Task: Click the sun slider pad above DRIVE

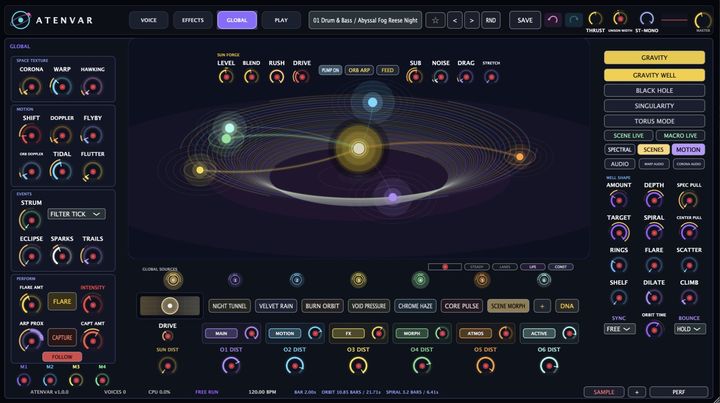Action: [x=169, y=306]
